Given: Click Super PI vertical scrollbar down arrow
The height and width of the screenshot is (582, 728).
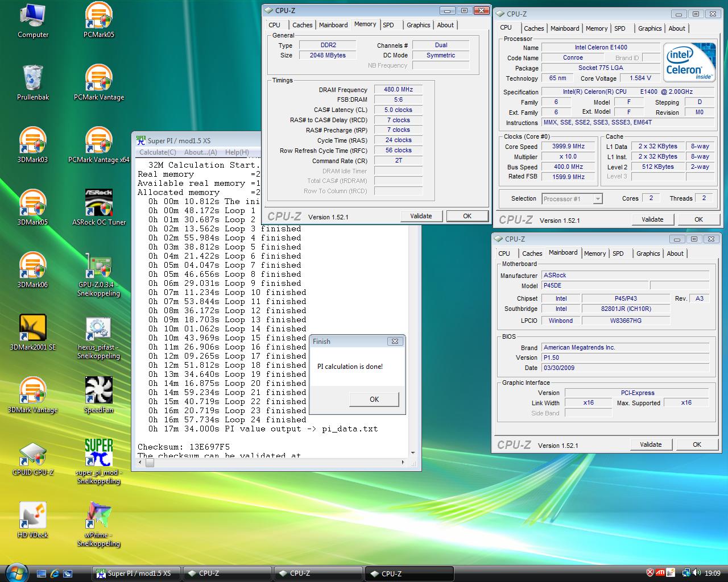Looking at the screenshot, I should (413, 453).
